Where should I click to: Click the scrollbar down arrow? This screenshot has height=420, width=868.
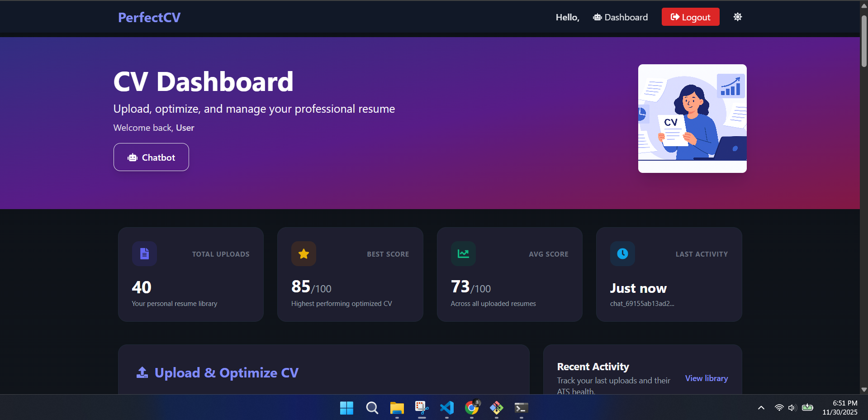pyautogui.click(x=863, y=390)
